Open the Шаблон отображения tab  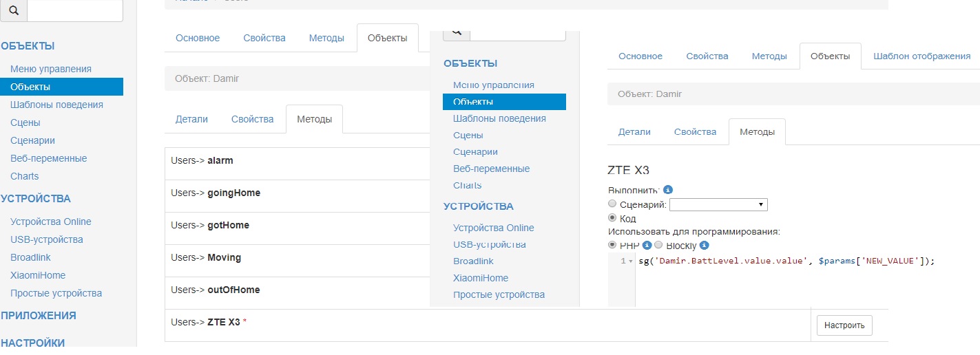click(x=921, y=56)
